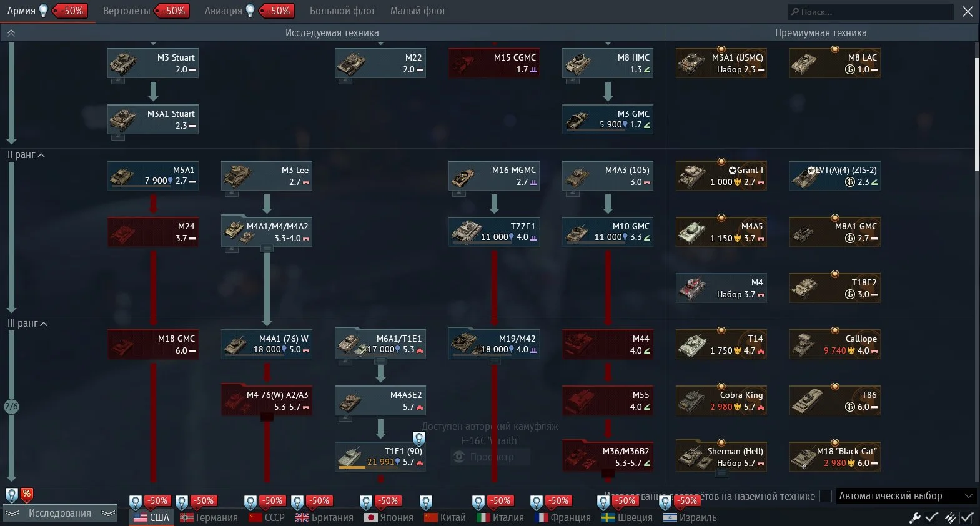Select the M3 Lee medium tank
Viewport: 980px width, 526px height.
click(267, 176)
